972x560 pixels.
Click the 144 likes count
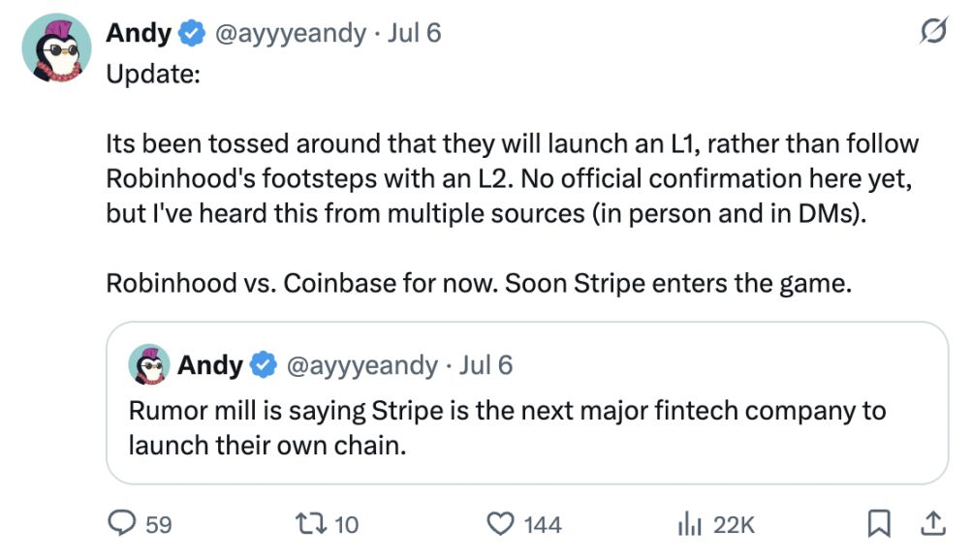(543, 524)
